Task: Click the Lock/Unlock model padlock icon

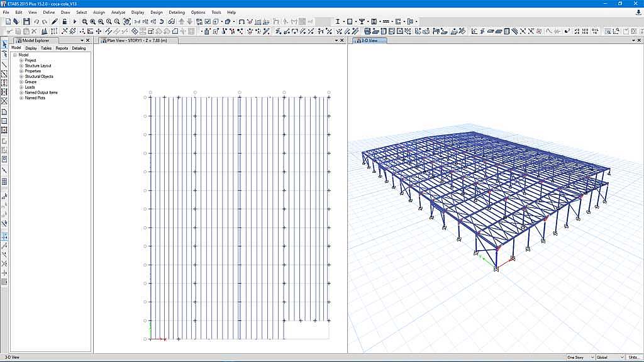Action: 65,21
